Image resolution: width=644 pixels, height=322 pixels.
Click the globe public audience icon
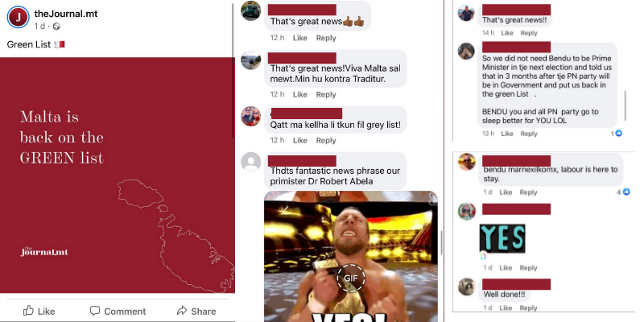coord(56,27)
